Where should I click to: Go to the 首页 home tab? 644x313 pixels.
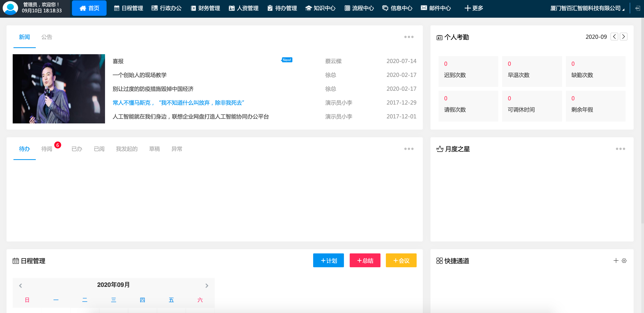(x=89, y=8)
